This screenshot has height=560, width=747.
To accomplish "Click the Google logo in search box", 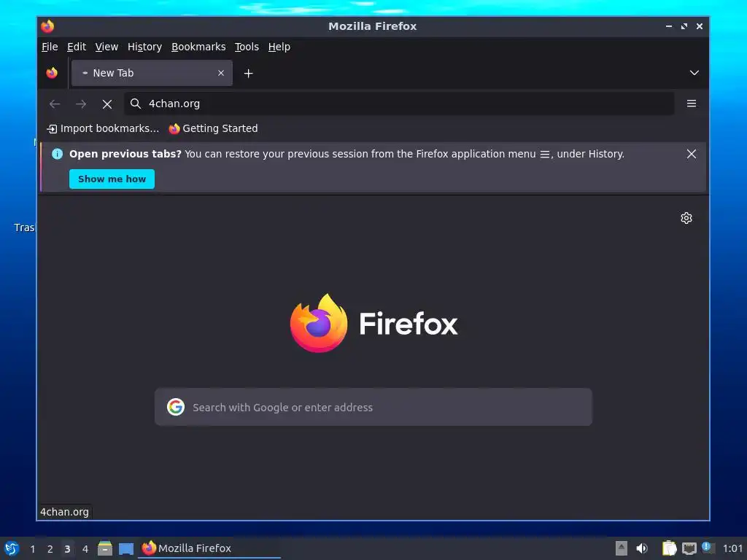I will click(176, 407).
